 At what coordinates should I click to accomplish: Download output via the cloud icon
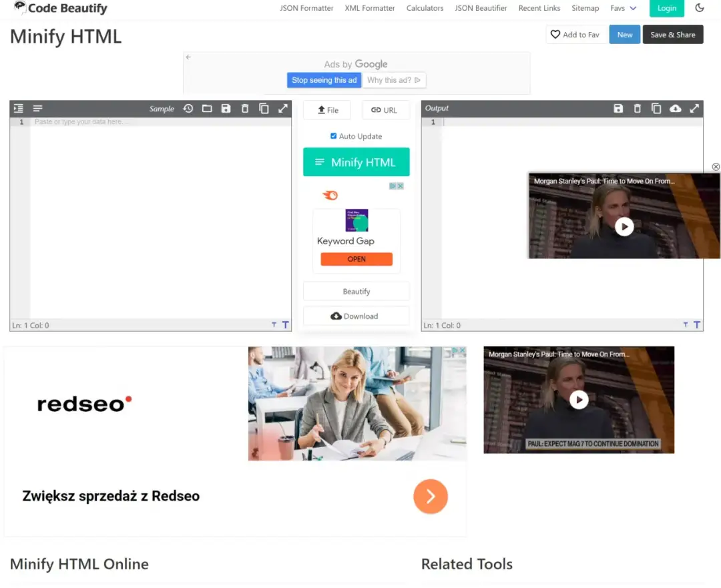click(676, 108)
